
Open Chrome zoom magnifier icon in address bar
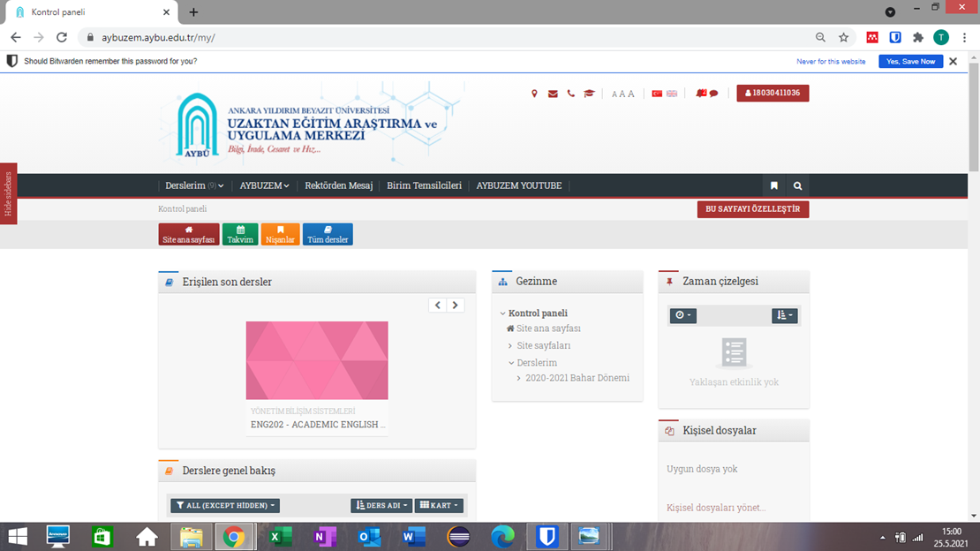coord(820,37)
